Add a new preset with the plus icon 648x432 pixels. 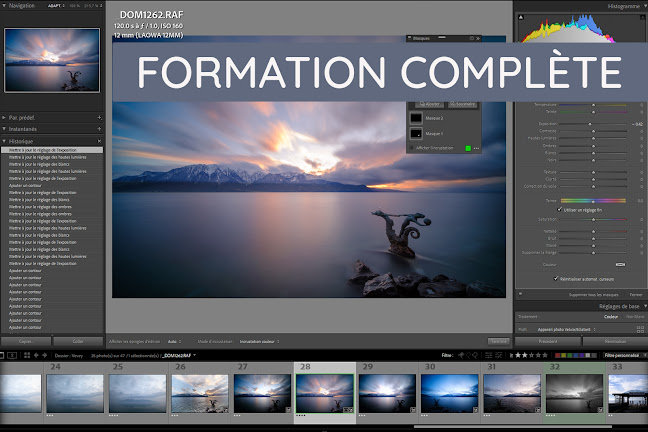tap(99, 118)
